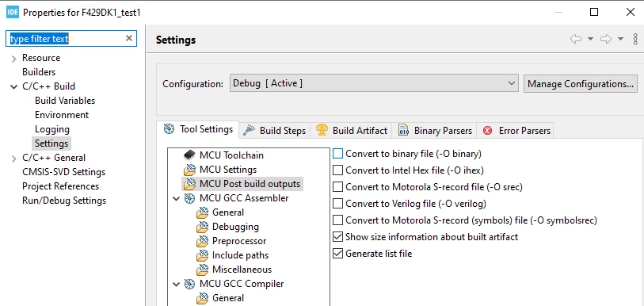Click the Build Steps hammer icon

point(249,130)
